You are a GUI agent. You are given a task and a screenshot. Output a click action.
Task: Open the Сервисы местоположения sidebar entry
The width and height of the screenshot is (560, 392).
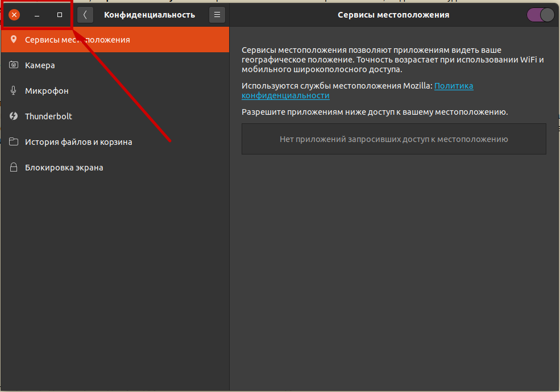point(77,40)
